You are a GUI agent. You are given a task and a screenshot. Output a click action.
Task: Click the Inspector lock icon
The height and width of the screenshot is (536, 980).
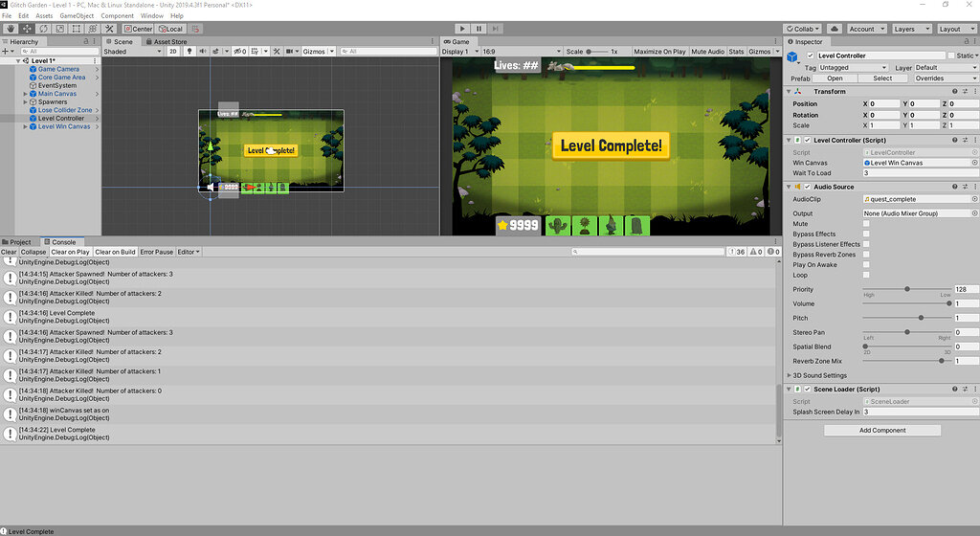coord(966,42)
